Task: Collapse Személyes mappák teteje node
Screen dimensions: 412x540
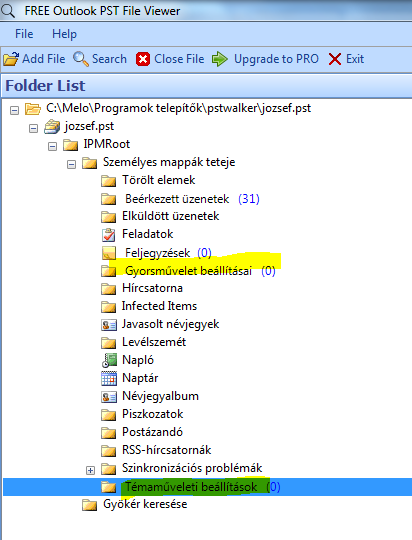Action: 71,164
